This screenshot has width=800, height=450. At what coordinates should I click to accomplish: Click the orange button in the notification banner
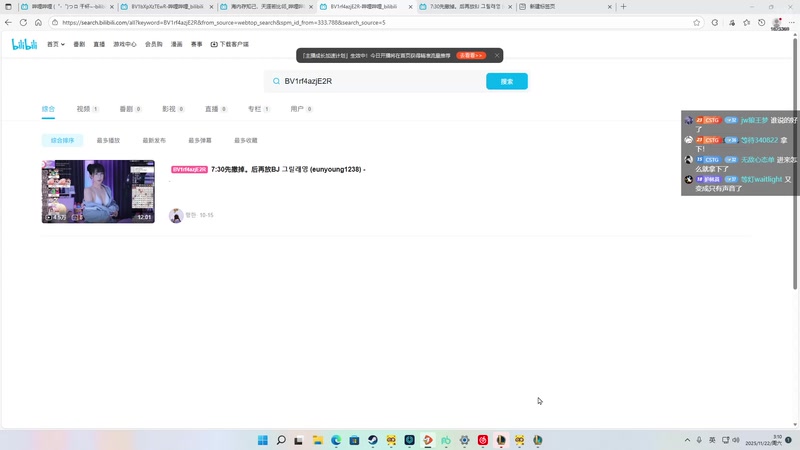coord(471,55)
